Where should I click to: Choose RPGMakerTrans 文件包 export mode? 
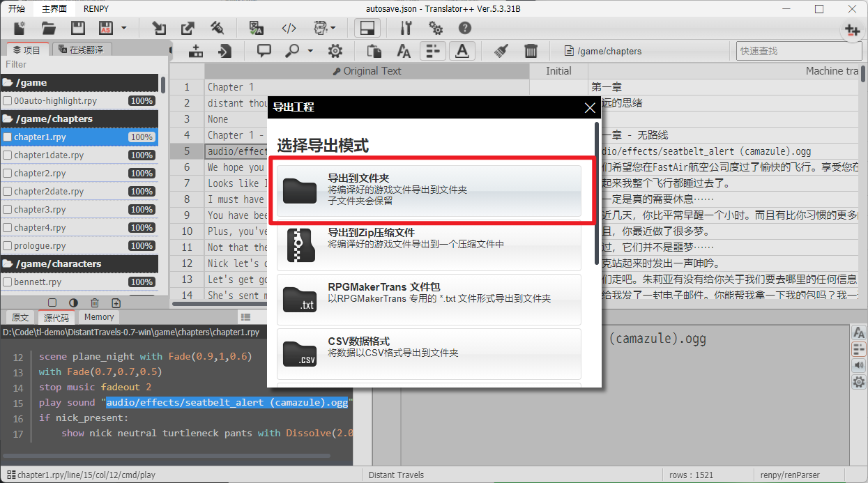(429, 299)
